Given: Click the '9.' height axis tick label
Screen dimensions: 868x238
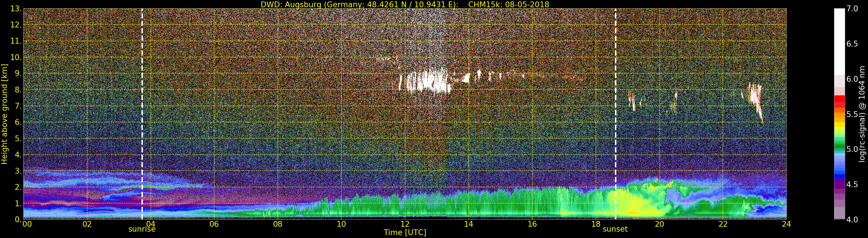Looking at the screenshot, I should tap(18, 73).
